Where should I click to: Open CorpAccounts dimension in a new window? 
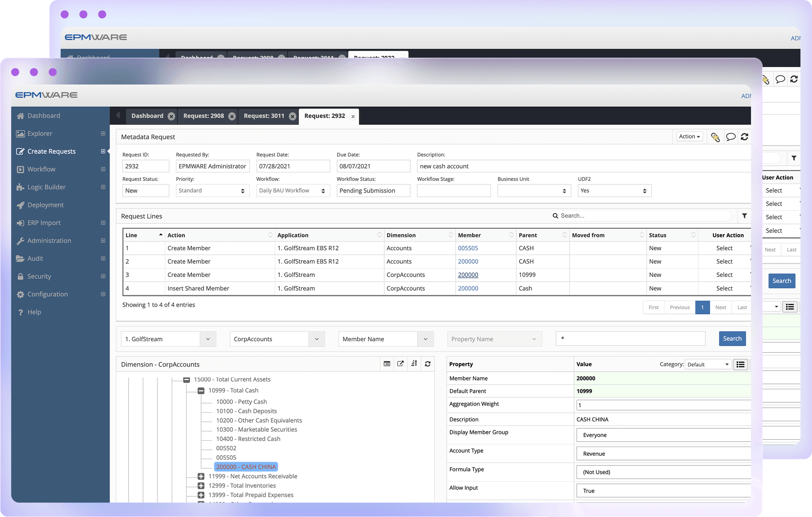(400, 364)
